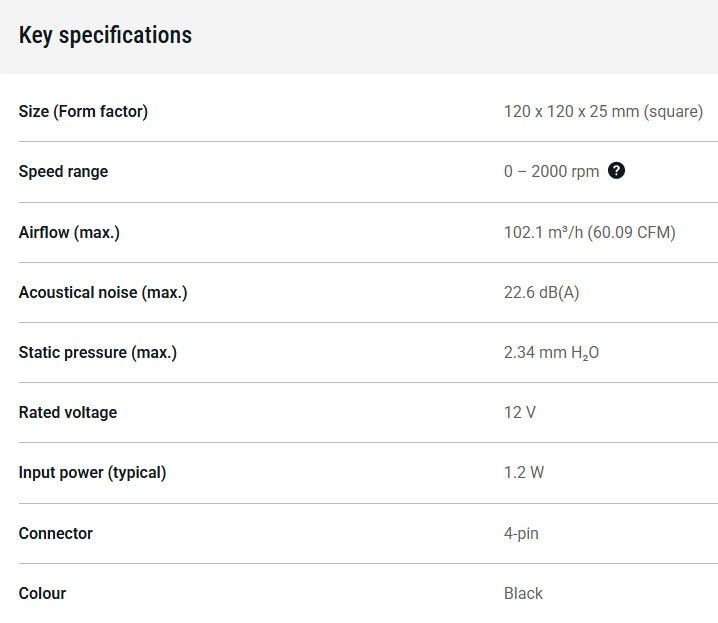The image size is (718, 623).
Task: Click the Airflow (max.) label
Action: tap(69, 232)
